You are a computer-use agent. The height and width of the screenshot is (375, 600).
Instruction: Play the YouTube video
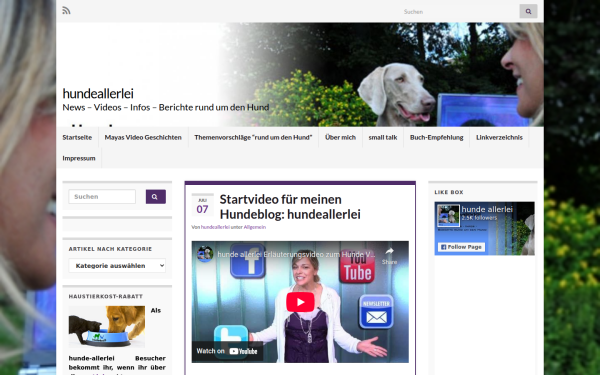pyautogui.click(x=300, y=302)
